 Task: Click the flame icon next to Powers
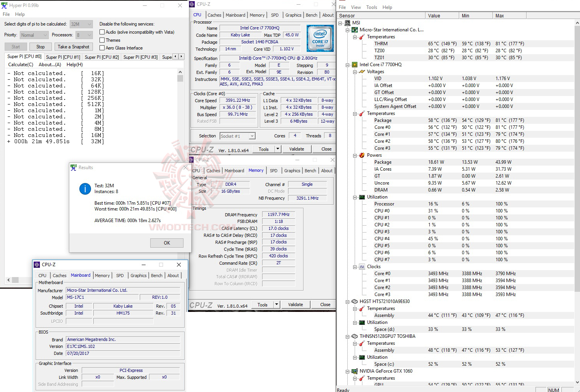point(362,155)
